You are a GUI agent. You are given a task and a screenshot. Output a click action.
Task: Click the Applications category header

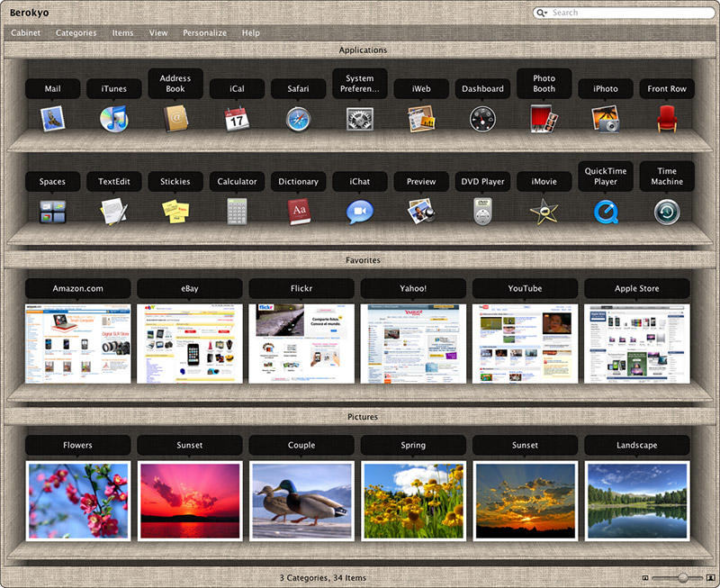coord(360,50)
